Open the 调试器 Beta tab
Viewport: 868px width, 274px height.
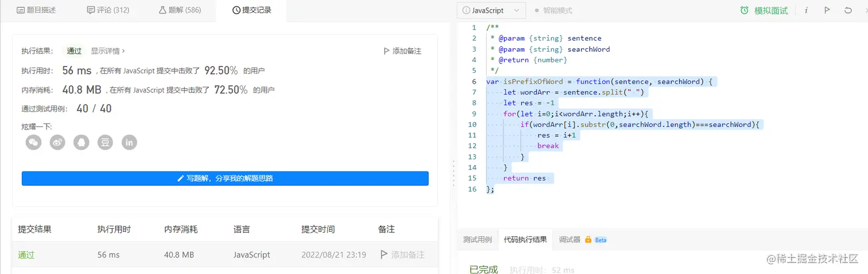pos(583,240)
